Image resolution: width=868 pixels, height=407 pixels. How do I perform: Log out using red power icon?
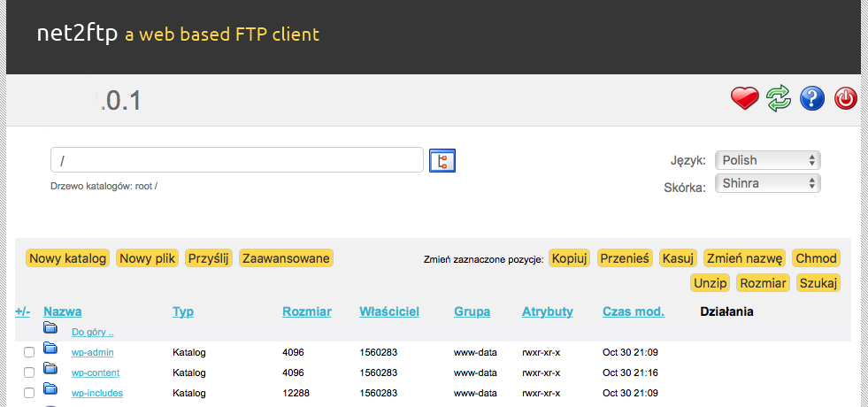(845, 99)
